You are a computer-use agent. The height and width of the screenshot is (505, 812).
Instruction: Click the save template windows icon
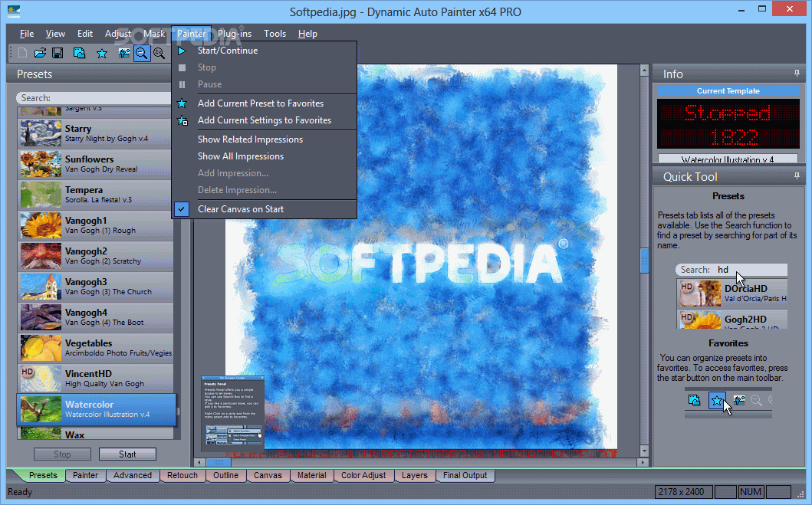(x=79, y=53)
